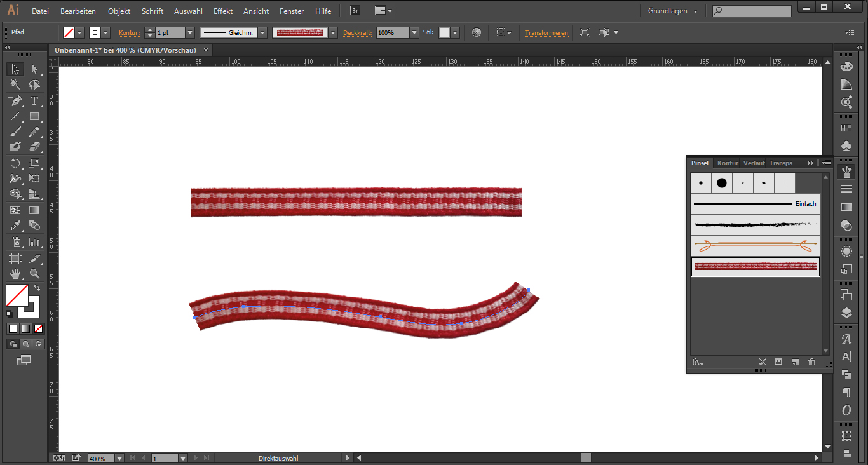This screenshot has width=868, height=465.
Task: Delete brush using trash icon in Pinsel panel
Action: [811, 362]
